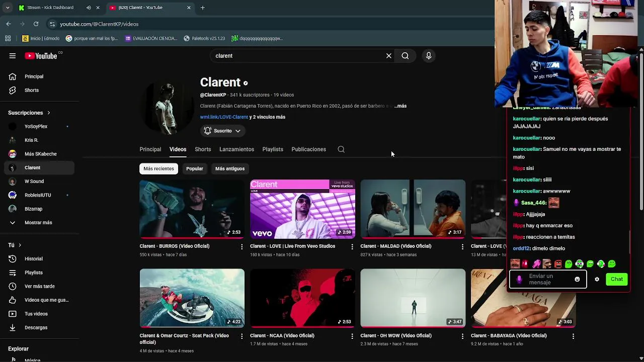Open the Chrome apps grid icon
The image size is (644, 362).
pyautogui.click(x=8, y=38)
